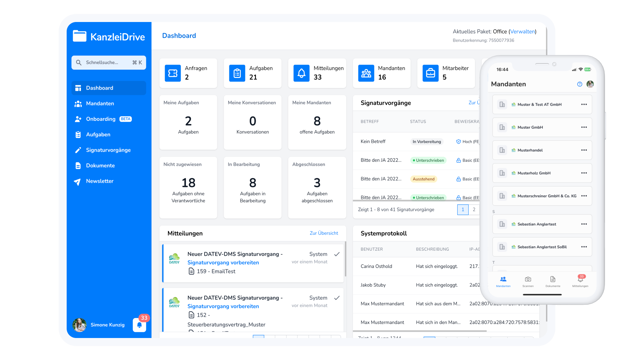Click the building icon of Musterhandel
Viewport: 640px width, 360px height.
coord(502,150)
